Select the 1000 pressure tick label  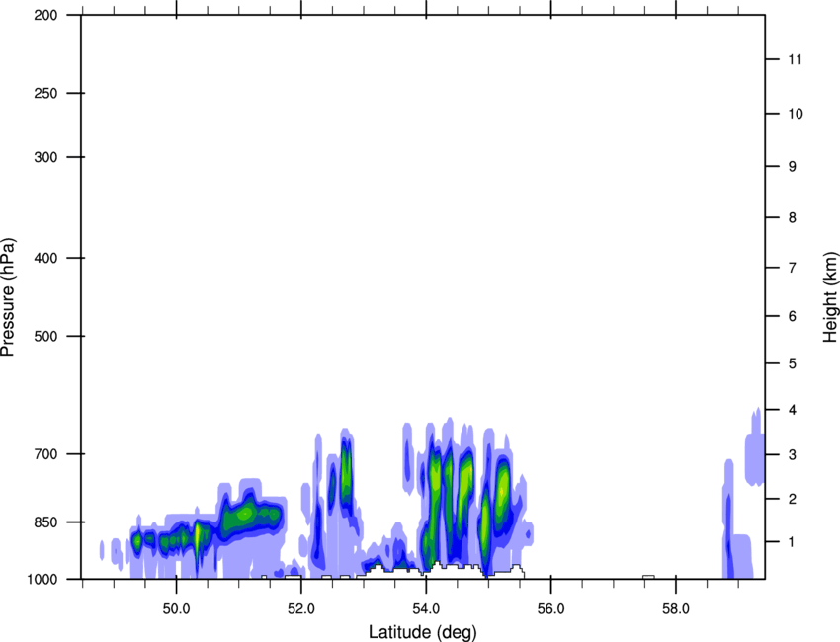(x=42, y=579)
